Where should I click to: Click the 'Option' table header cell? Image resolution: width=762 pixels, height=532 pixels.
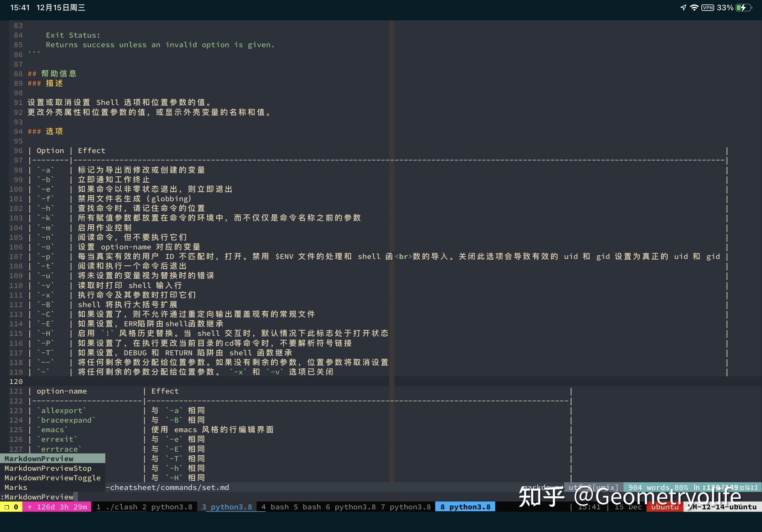(x=50, y=151)
